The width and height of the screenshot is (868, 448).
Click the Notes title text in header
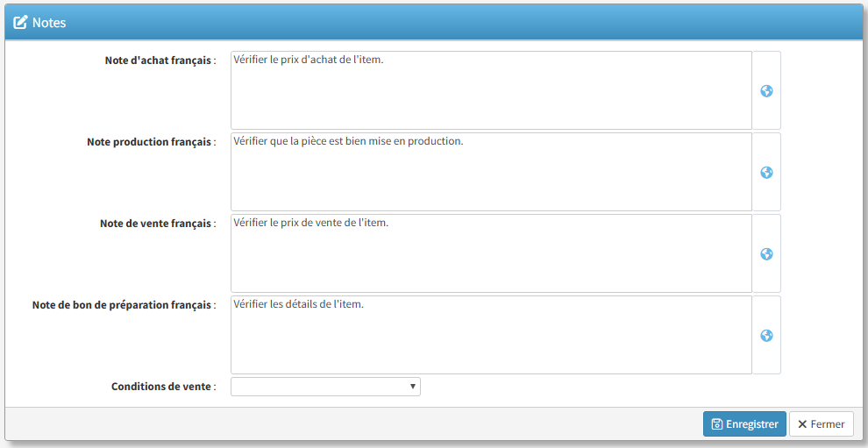tap(49, 23)
